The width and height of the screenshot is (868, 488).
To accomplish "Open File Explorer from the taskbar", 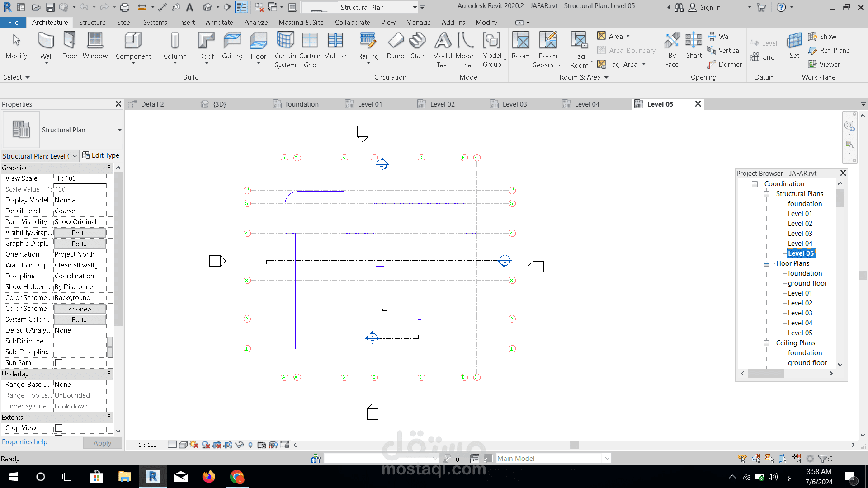I will (124, 477).
